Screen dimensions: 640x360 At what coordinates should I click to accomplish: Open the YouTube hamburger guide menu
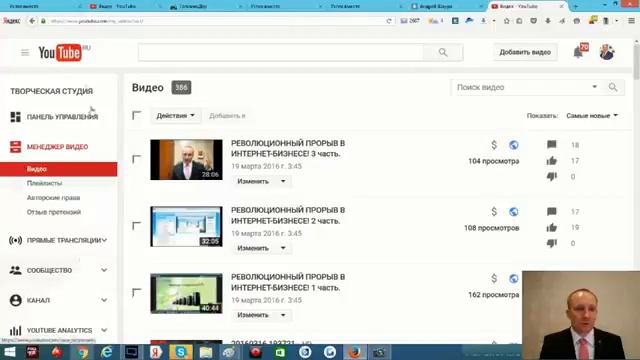pyautogui.click(x=25, y=53)
